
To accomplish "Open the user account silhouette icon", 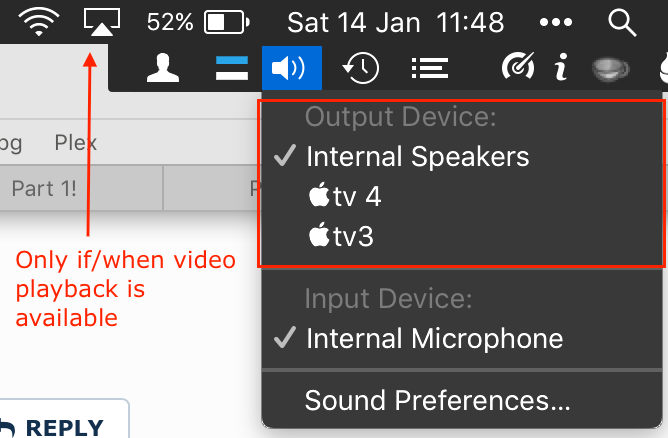I will 162,68.
